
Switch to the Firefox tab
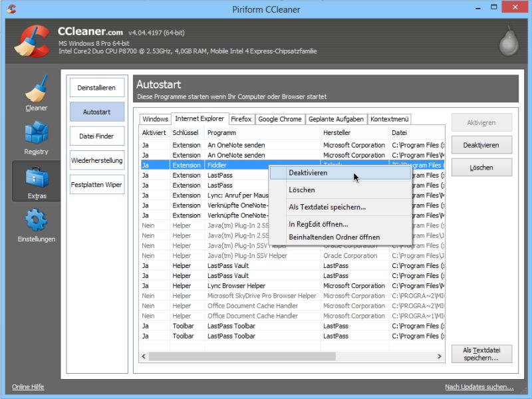pos(241,119)
